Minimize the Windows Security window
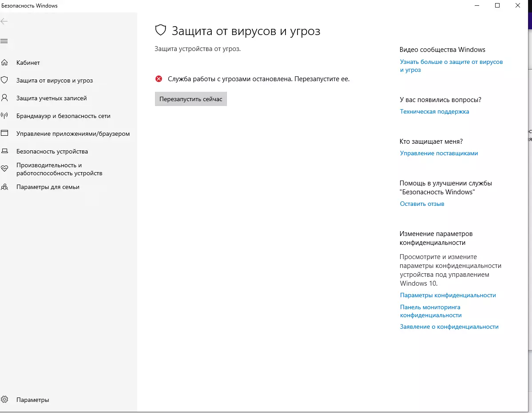Image resolution: width=532 pixels, height=413 pixels. (477, 5)
